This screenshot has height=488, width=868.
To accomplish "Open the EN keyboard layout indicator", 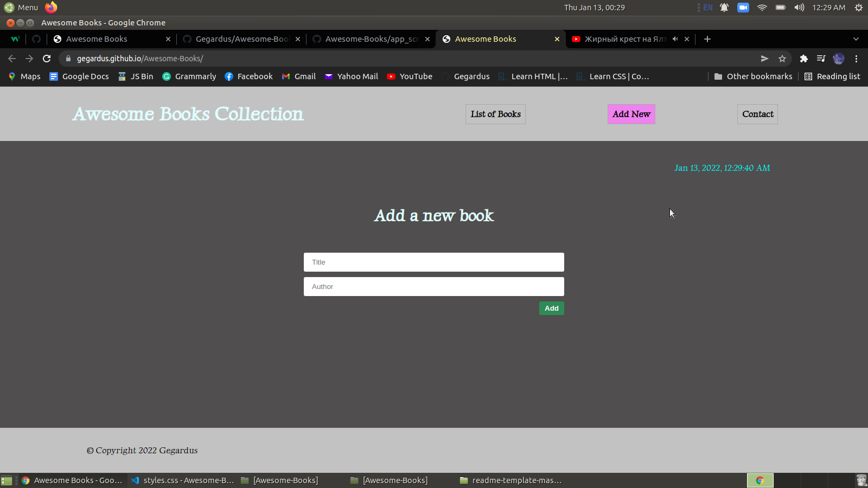I will (x=707, y=8).
